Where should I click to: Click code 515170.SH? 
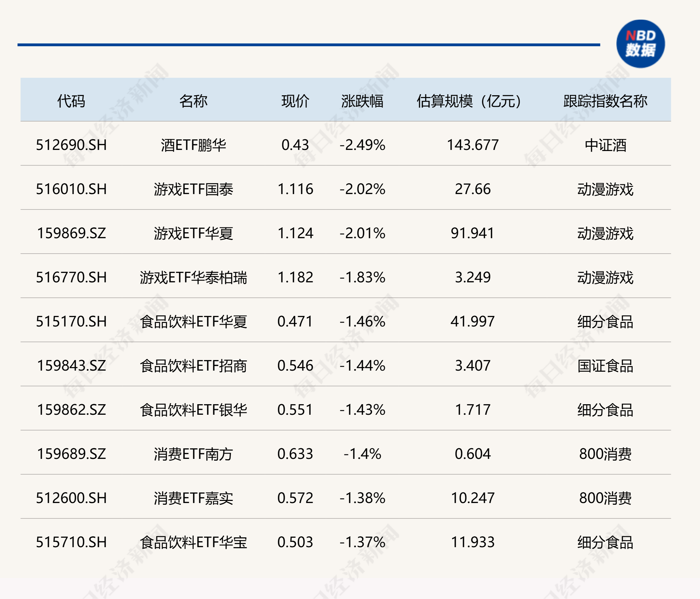[71, 322]
